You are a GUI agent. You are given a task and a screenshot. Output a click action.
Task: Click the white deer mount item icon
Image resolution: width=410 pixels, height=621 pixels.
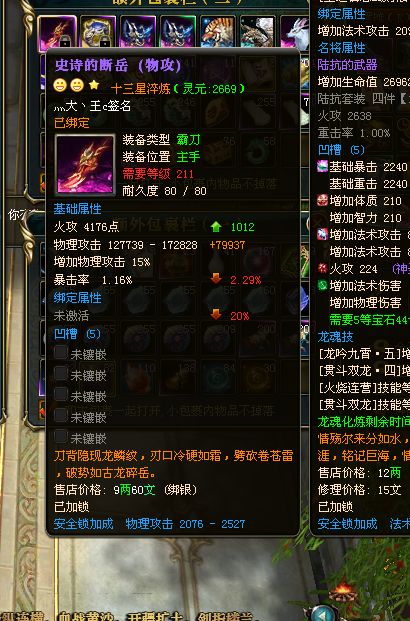coord(295,32)
